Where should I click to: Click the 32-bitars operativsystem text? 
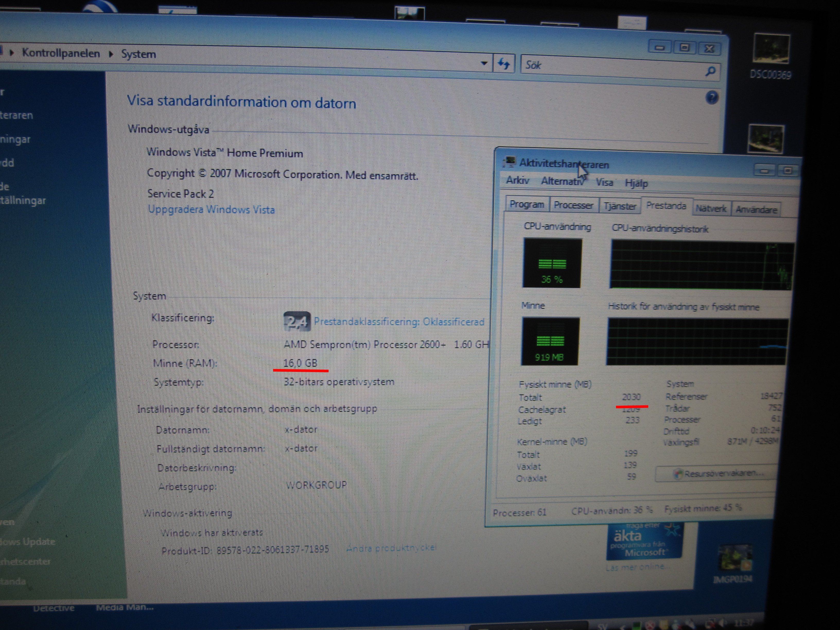[x=339, y=382]
